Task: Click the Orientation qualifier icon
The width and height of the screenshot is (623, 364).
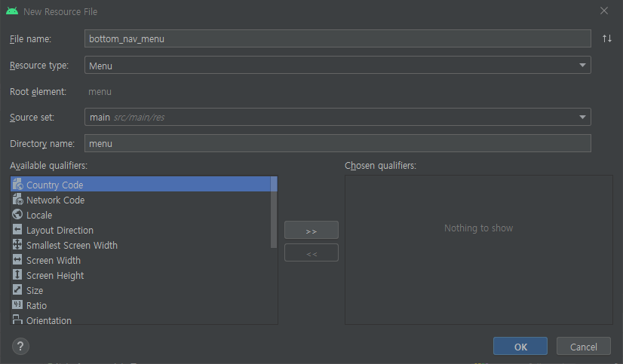Action: pos(17,320)
